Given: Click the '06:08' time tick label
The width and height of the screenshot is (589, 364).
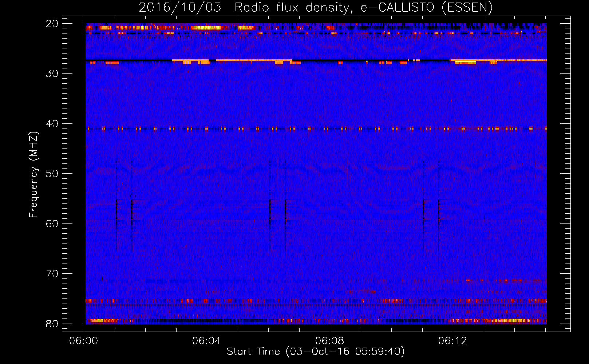Looking at the screenshot, I should (330, 341).
